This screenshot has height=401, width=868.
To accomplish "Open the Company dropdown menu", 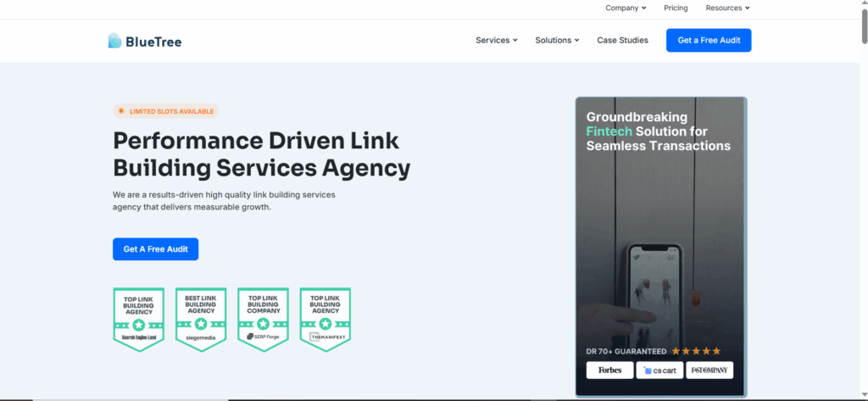I will tap(626, 8).
